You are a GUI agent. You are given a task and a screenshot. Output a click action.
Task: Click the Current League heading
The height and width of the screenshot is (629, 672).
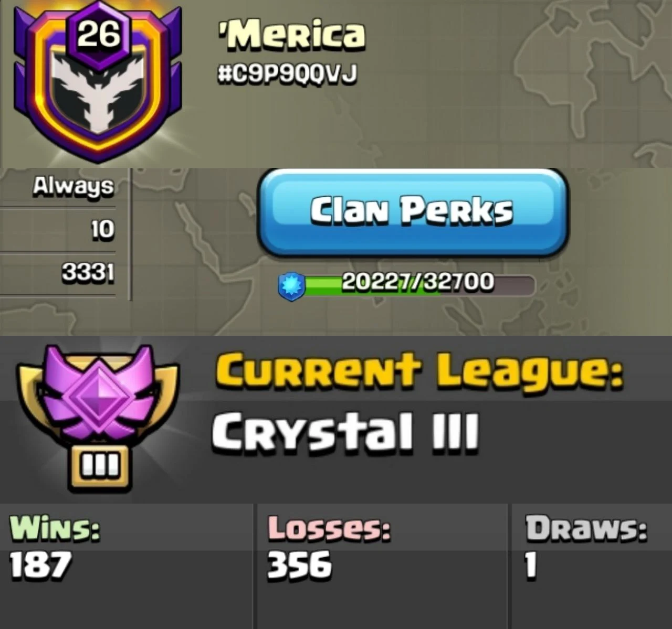click(419, 369)
